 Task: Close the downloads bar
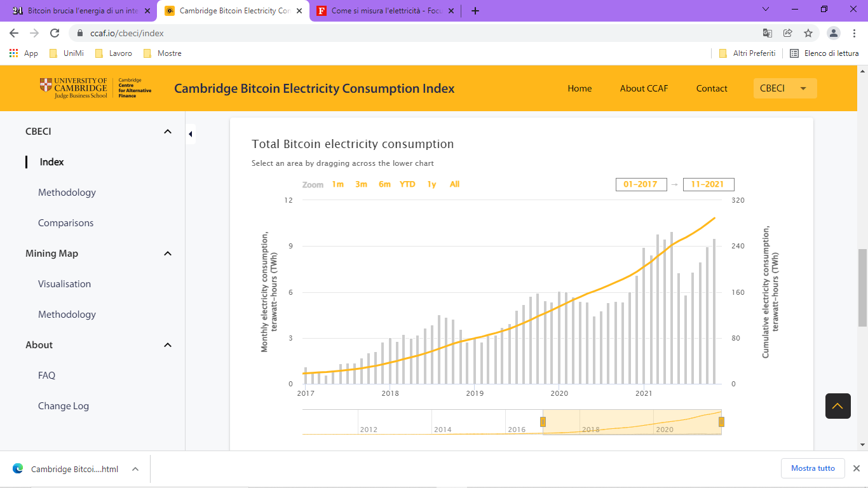click(x=856, y=468)
